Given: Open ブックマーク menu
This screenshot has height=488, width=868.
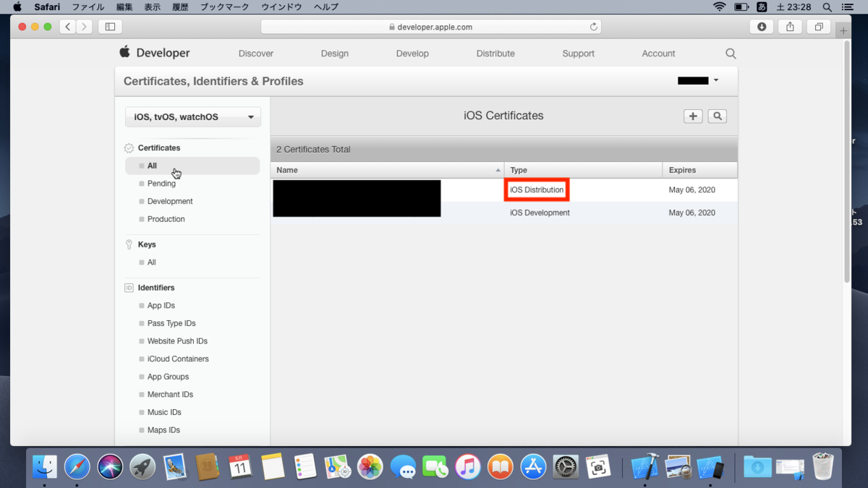Looking at the screenshot, I should (224, 7).
